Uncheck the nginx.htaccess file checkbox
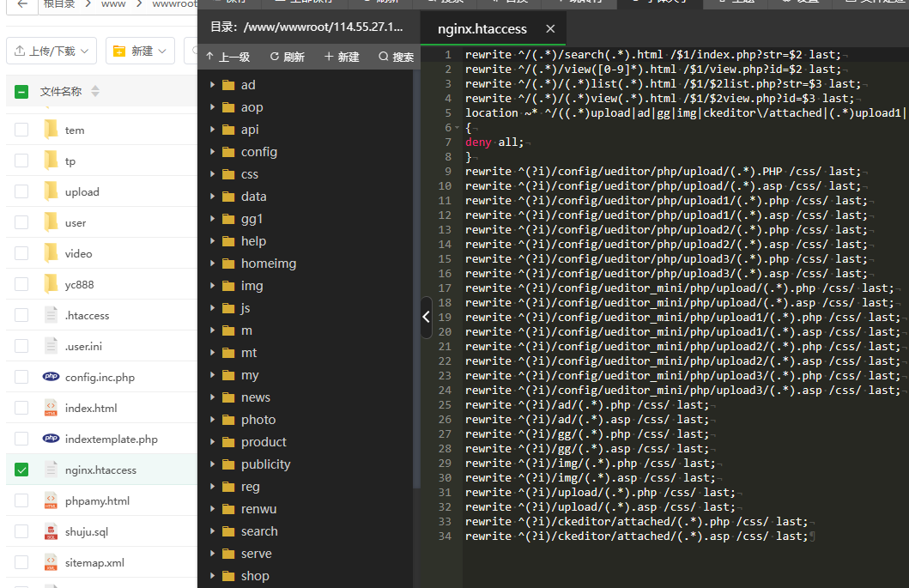This screenshot has width=909, height=588. click(x=21, y=470)
